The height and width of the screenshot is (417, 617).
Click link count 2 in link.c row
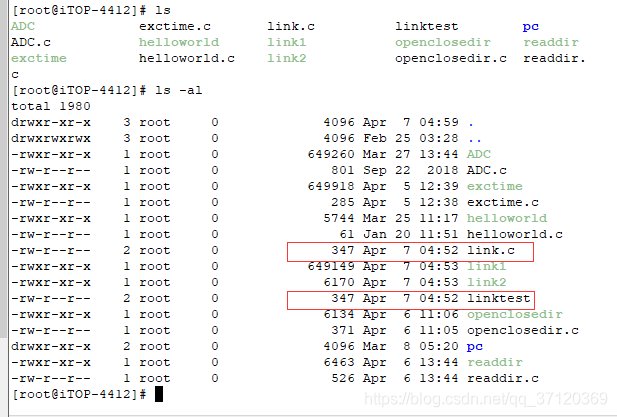[x=127, y=250]
